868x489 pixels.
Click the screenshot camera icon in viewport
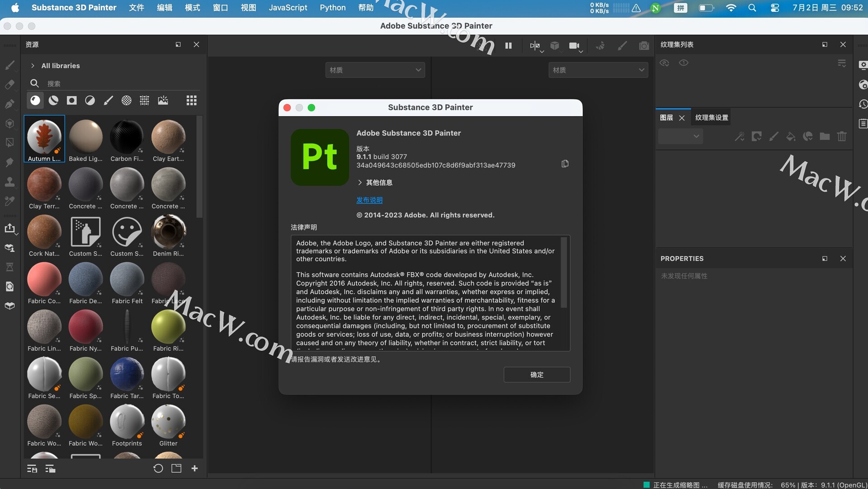click(x=644, y=46)
